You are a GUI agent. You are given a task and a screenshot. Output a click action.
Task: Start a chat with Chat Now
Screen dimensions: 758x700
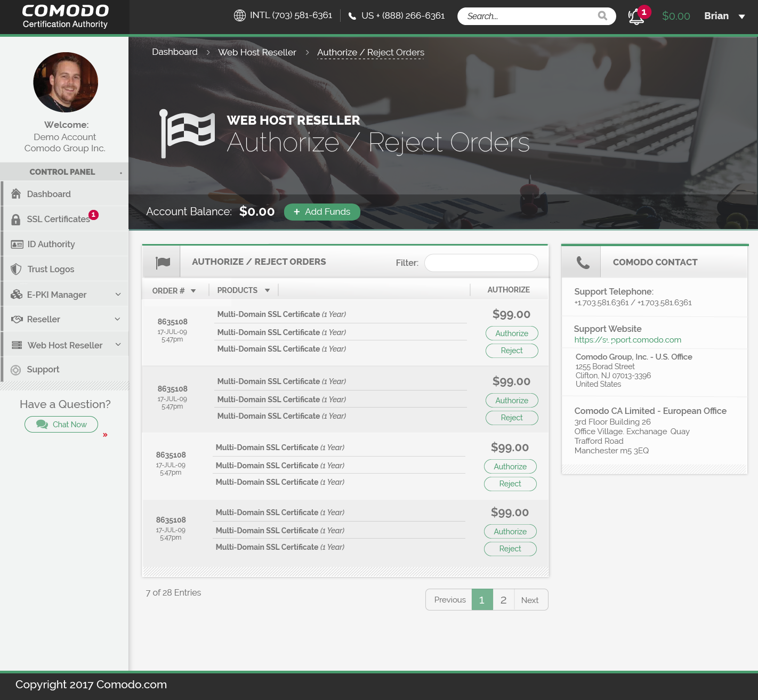click(61, 424)
